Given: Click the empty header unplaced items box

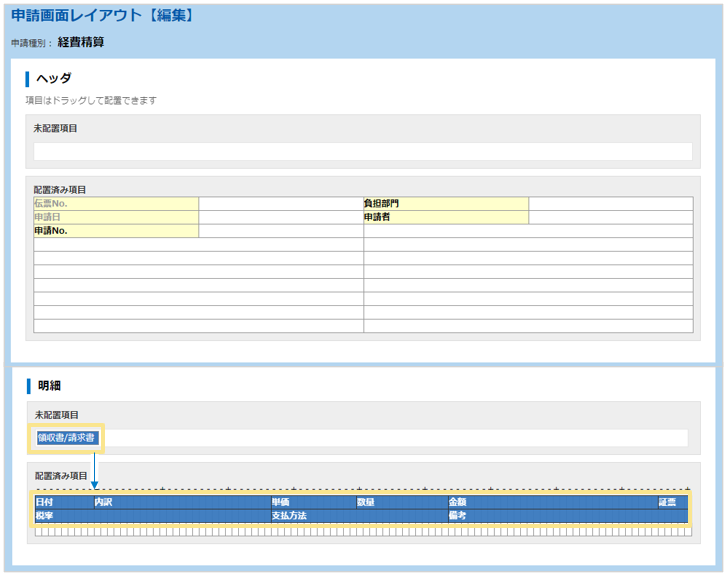Looking at the screenshot, I should pos(362,152).
